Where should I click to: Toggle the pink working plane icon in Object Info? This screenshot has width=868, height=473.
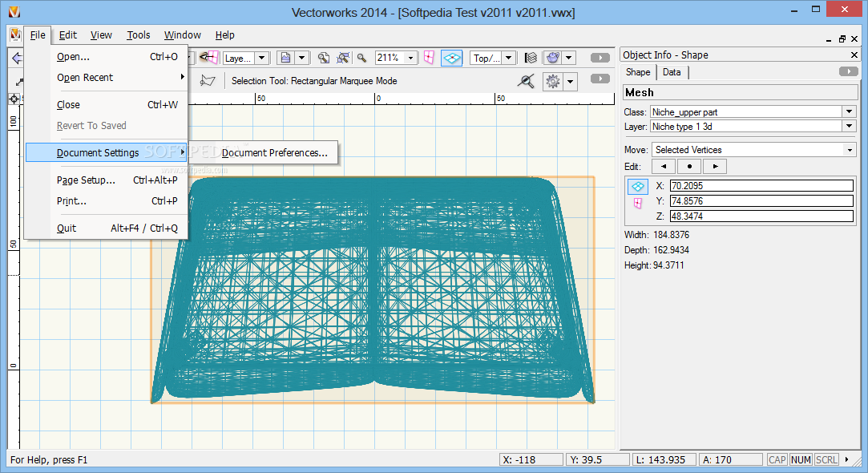638,204
